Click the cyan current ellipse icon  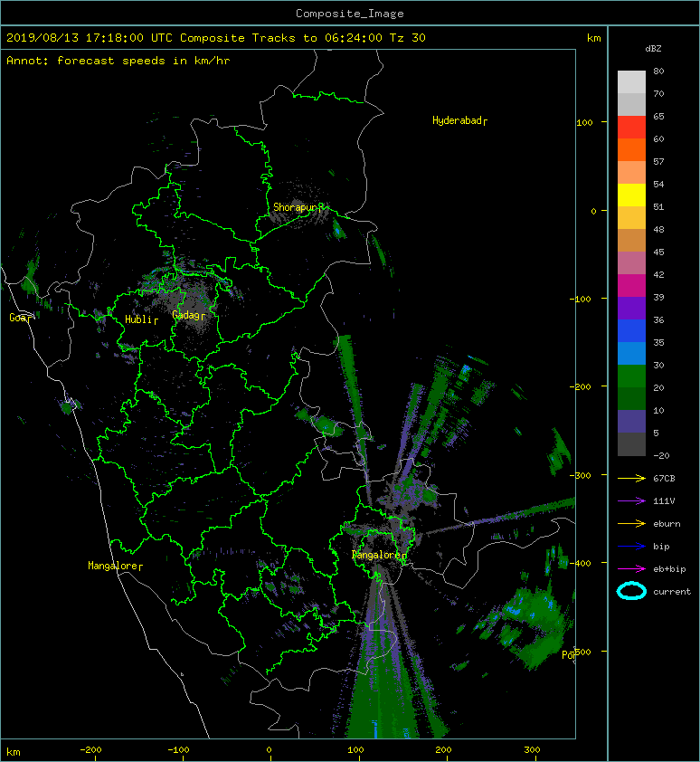[x=631, y=591]
